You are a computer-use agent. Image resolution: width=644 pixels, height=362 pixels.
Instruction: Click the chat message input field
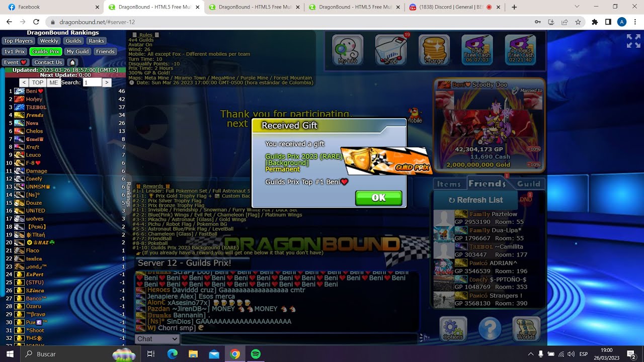pos(299,339)
